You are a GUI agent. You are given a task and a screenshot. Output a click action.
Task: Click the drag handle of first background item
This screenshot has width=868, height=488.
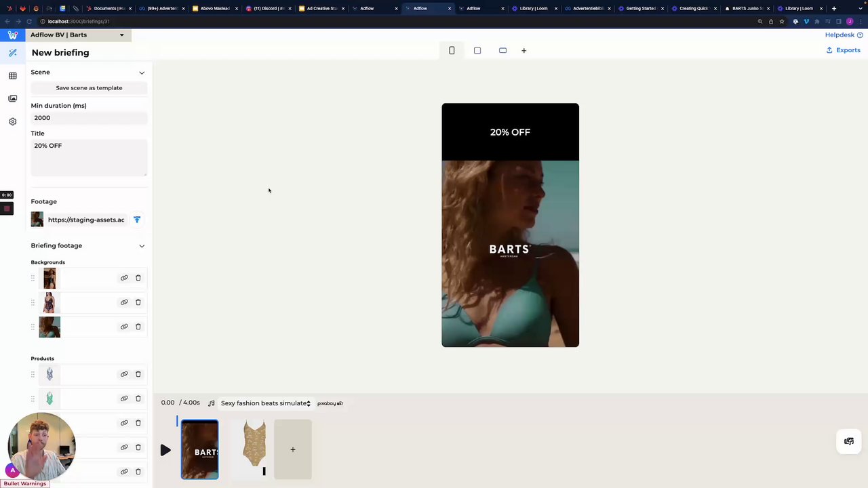33,278
